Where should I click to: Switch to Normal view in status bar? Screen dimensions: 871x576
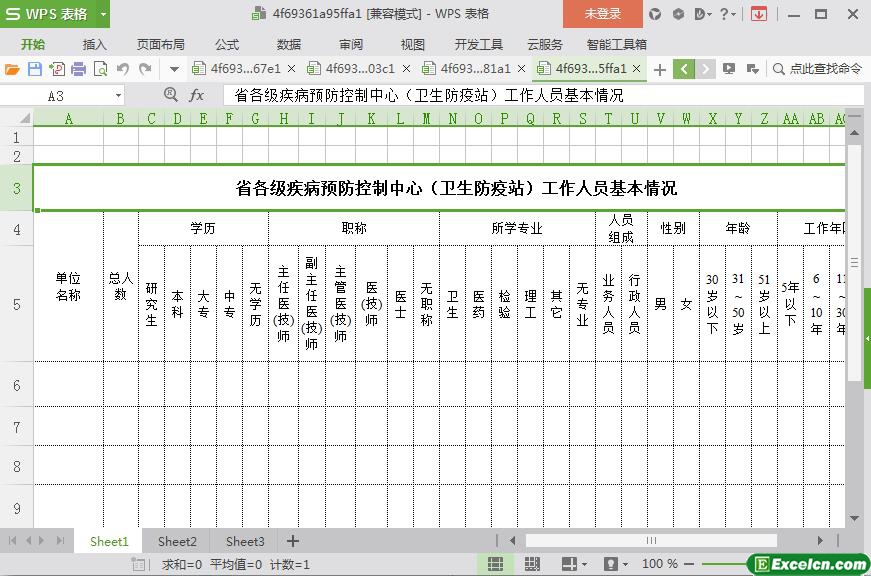tap(495, 564)
